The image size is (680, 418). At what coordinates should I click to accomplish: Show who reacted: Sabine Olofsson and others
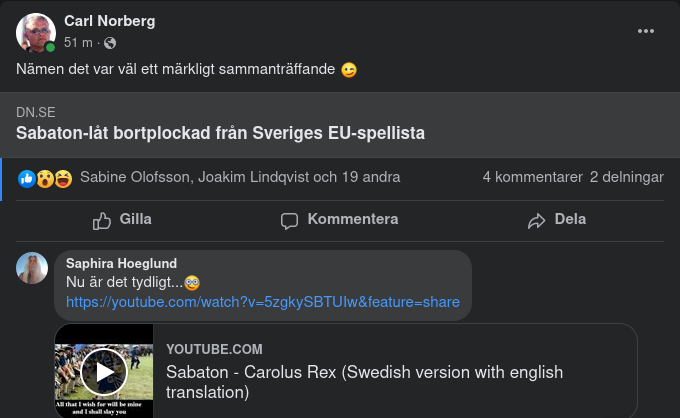coord(240,177)
